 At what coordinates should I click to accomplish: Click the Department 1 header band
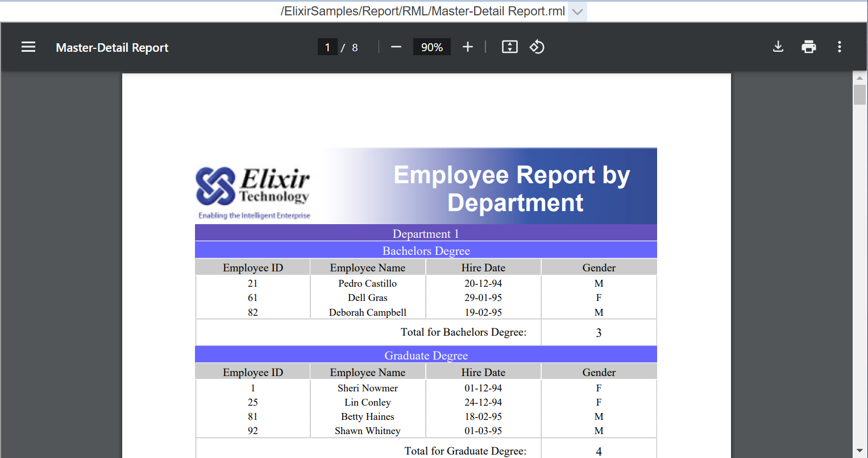426,233
